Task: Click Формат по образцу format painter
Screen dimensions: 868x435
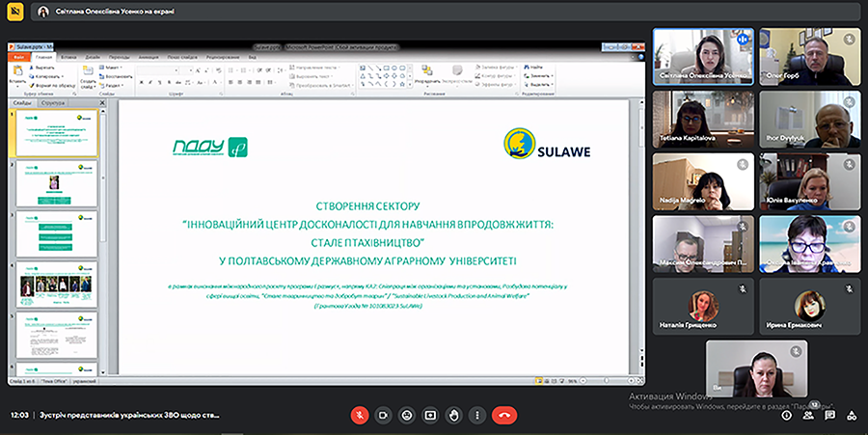Action: pyautogui.click(x=53, y=85)
